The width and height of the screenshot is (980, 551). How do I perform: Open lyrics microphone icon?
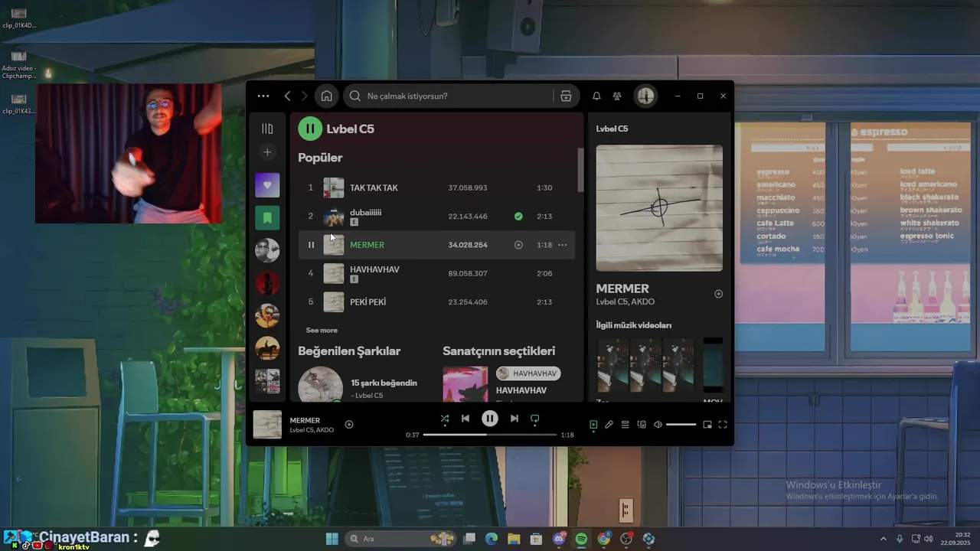(x=609, y=425)
